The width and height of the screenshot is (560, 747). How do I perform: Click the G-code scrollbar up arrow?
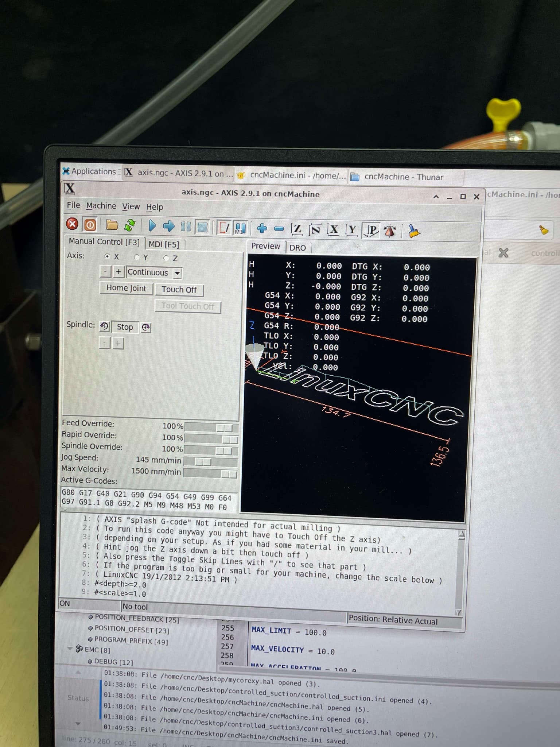pos(461,534)
